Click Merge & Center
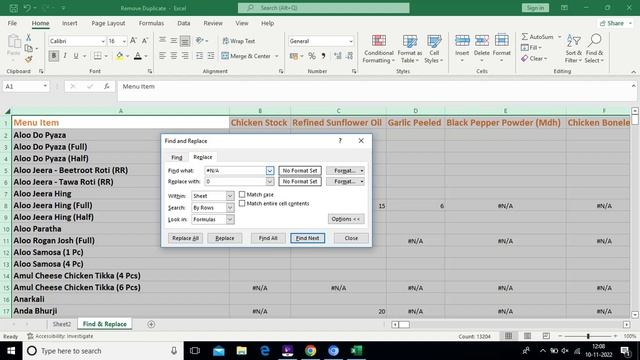 [x=246, y=56]
